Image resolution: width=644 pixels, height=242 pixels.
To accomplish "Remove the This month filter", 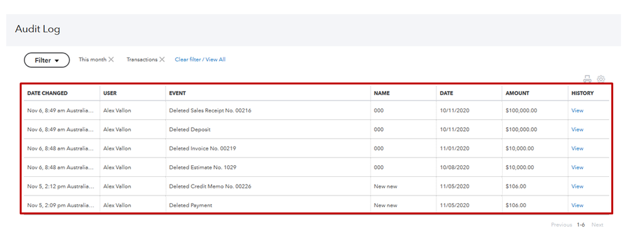I will (111, 59).
